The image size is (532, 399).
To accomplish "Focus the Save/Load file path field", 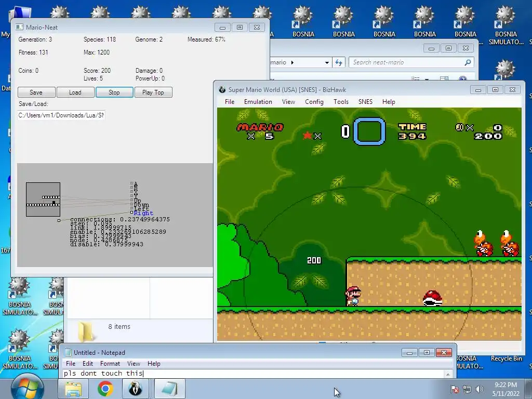I will pyautogui.click(x=61, y=115).
